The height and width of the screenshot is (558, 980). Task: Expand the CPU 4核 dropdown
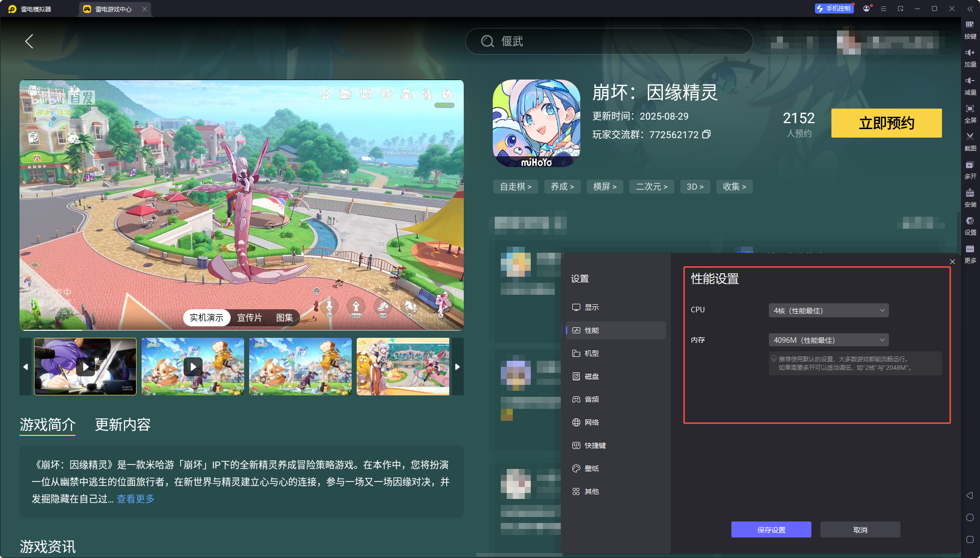[828, 310]
